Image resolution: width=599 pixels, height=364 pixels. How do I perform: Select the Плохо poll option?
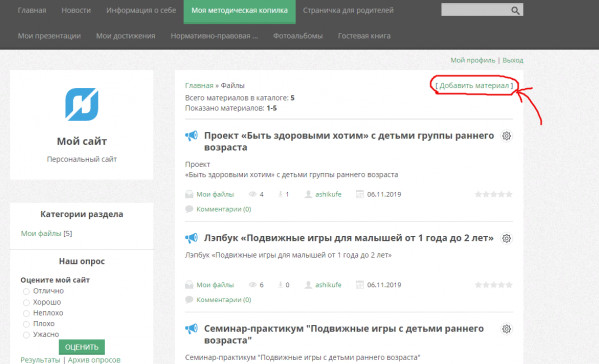[26, 324]
